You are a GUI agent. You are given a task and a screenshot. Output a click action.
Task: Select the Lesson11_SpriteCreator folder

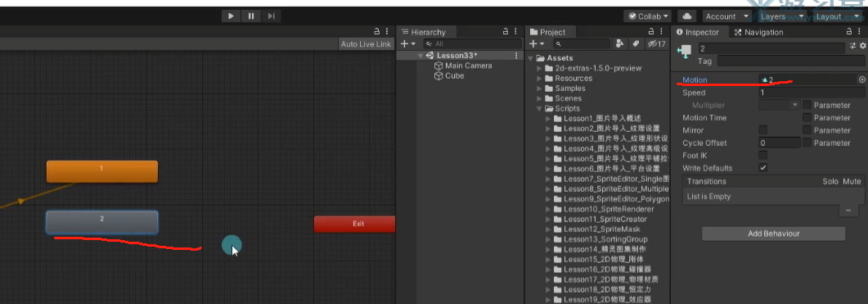coord(605,219)
